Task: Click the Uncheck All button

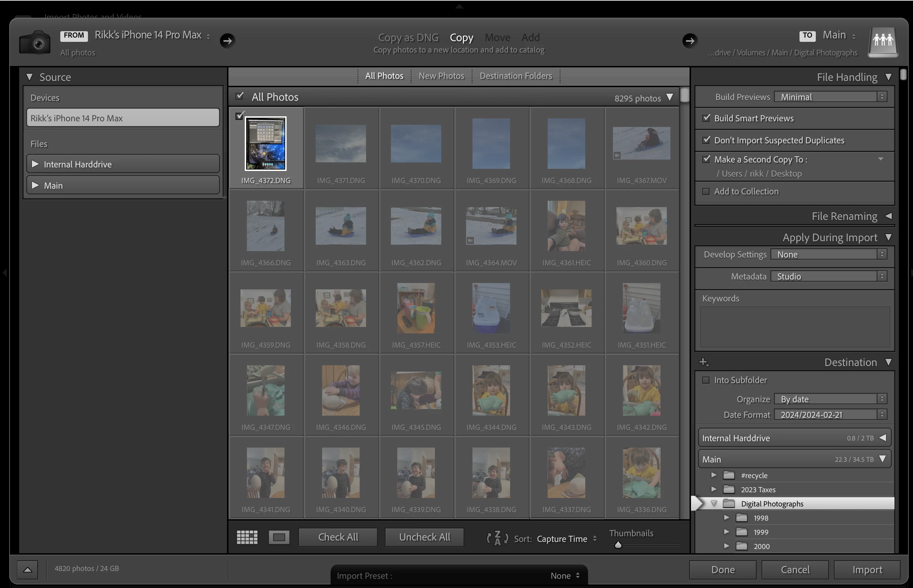Action: coord(424,537)
